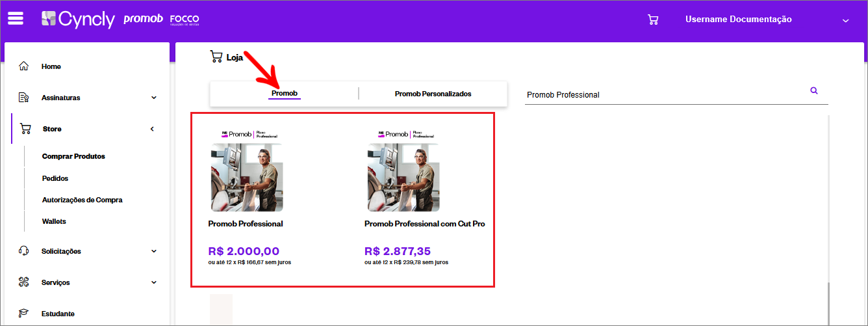The image size is (868, 326).
Task: Click the Username Documentação label
Action: click(x=738, y=20)
